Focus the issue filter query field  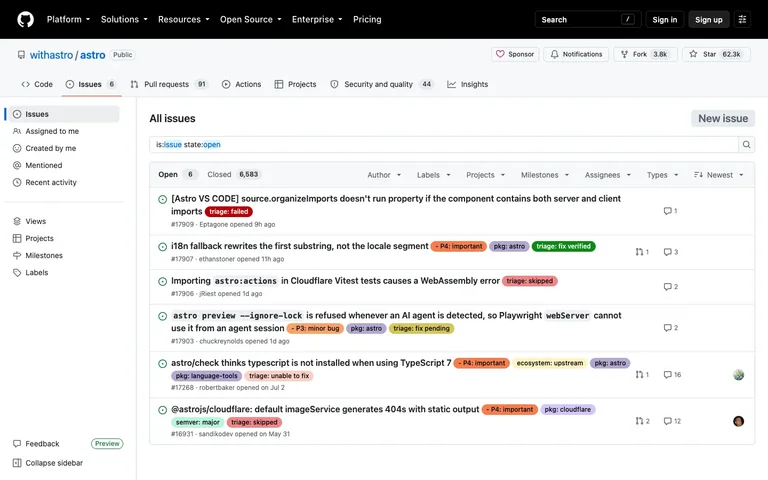(444, 144)
